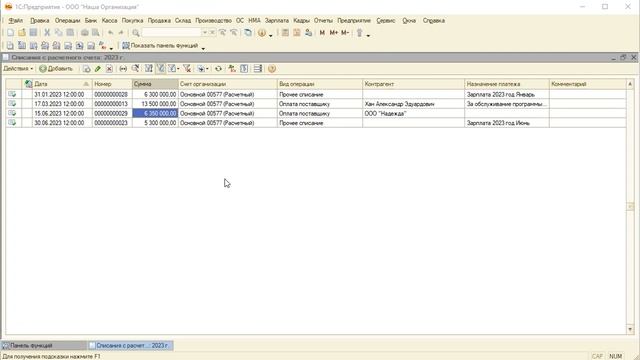Screen dimensions: 640x360
Task: Sort by the Дата column header
Action: 62,84
